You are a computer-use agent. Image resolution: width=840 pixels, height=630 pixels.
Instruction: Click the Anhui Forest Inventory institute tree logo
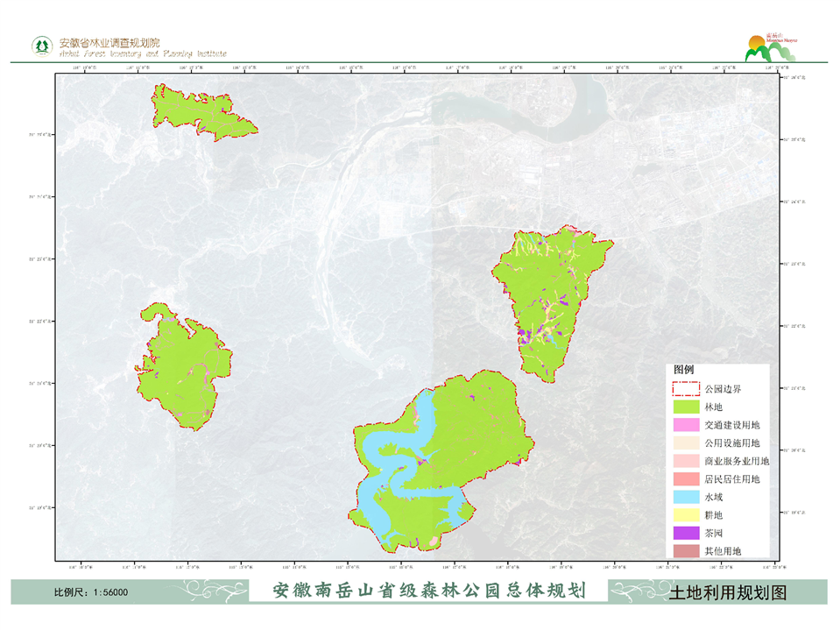coord(40,46)
